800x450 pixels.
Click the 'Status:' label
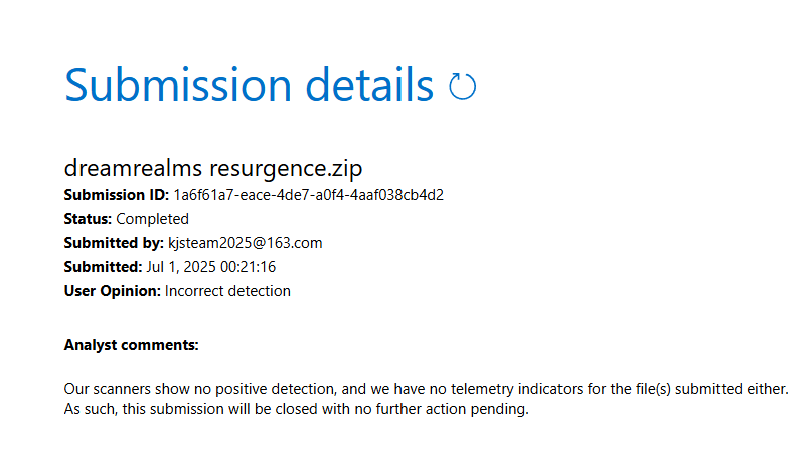click(x=88, y=218)
